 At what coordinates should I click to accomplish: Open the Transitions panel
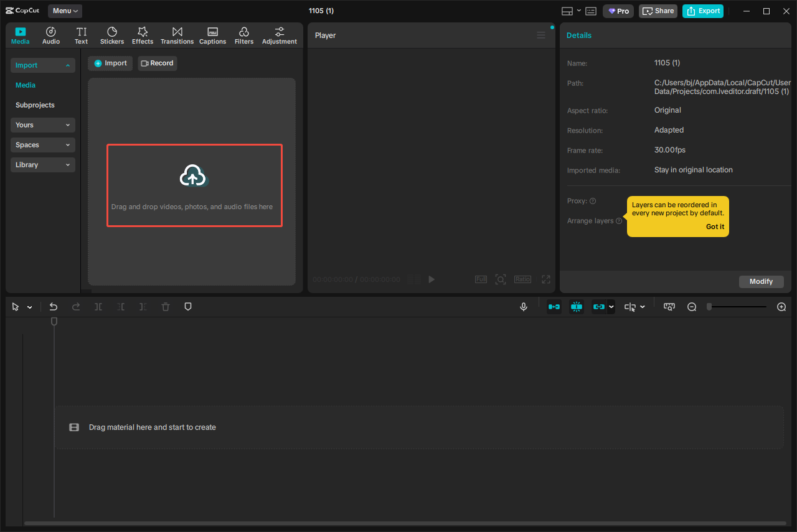177,35
